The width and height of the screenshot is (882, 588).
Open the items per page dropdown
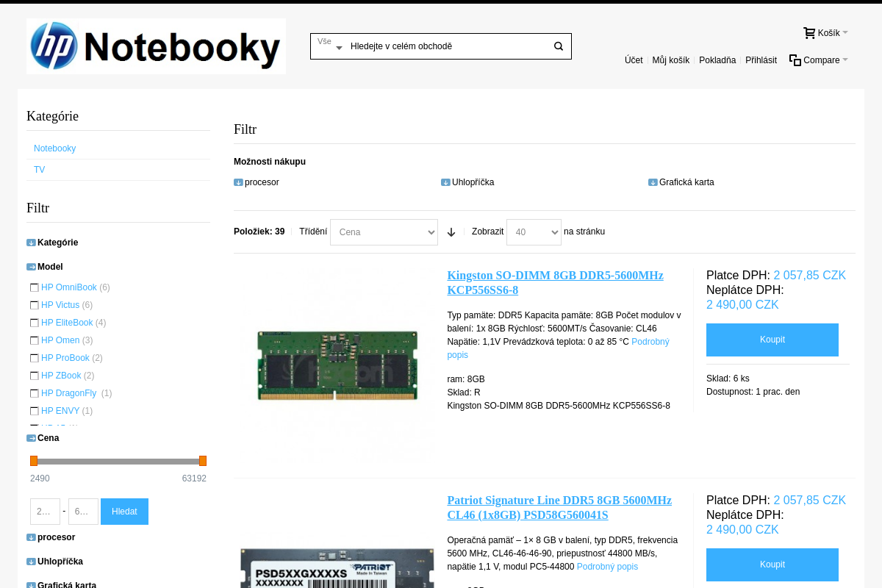534,232
